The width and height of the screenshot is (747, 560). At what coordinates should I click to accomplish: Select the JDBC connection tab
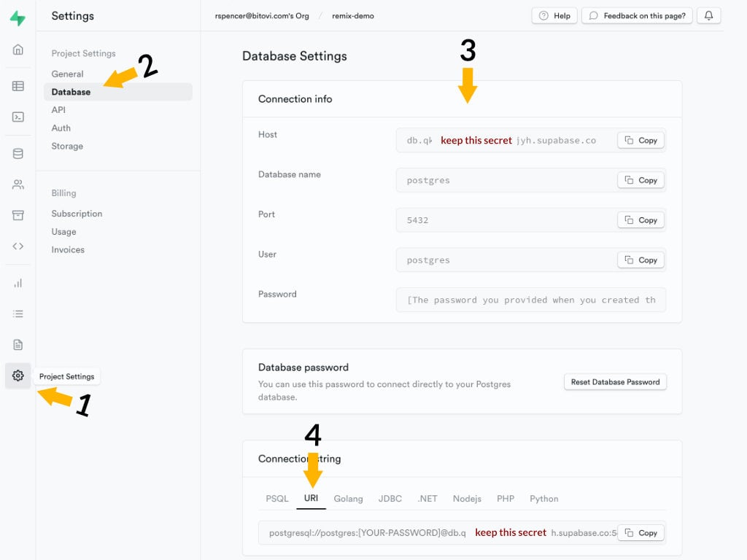tap(390, 499)
